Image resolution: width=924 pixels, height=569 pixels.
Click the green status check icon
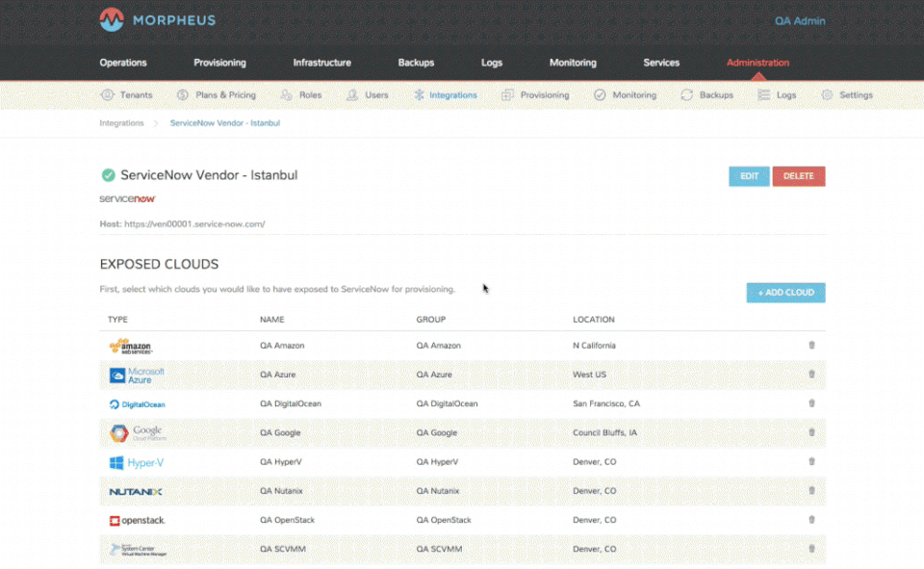pyautogui.click(x=108, y=175)
